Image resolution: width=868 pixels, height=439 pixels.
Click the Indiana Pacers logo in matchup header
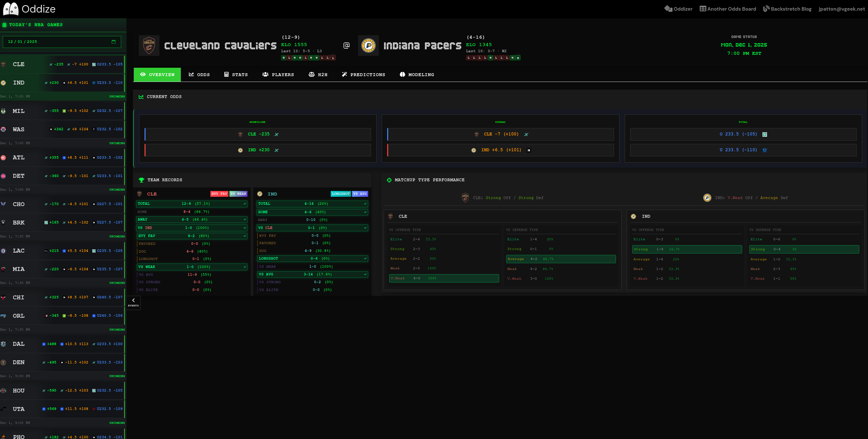368,45
